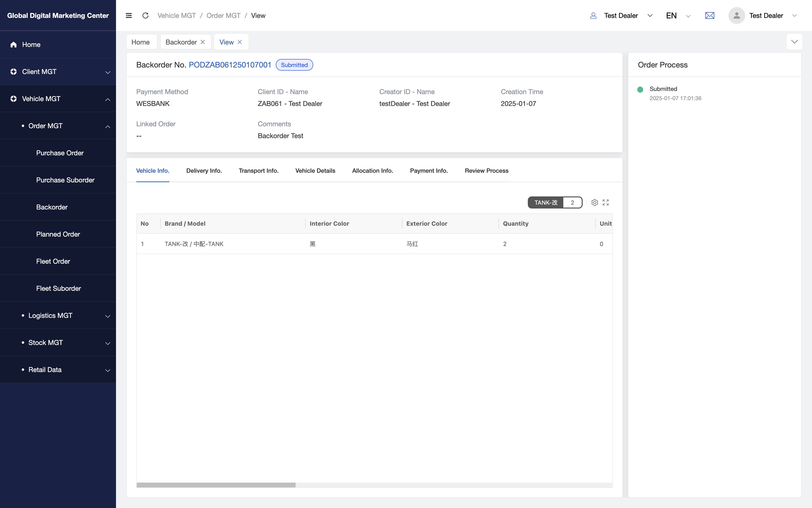Click creator value 'testDealer - Test Dealer'
Viewport: 812px width, 508px height.
click(x=414, y=104)
